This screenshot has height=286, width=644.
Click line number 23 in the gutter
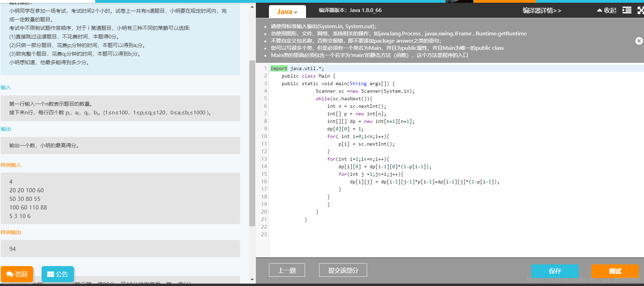click(x=264, y=234)
